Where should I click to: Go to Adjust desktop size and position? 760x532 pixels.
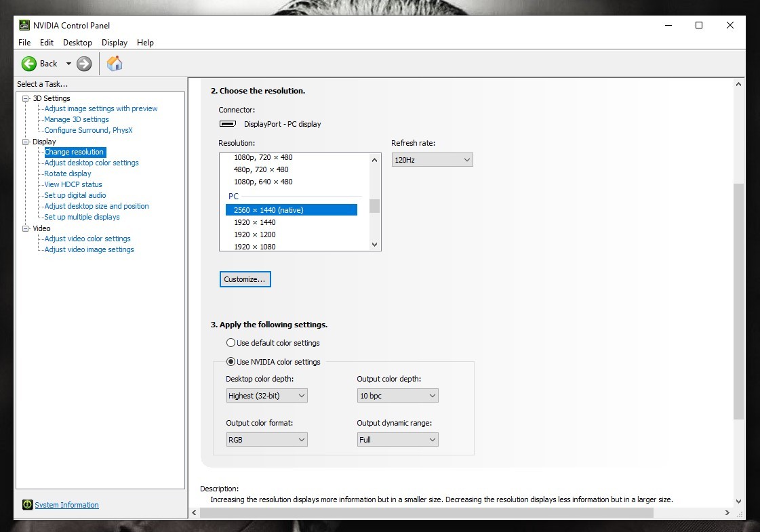[96, 206]
